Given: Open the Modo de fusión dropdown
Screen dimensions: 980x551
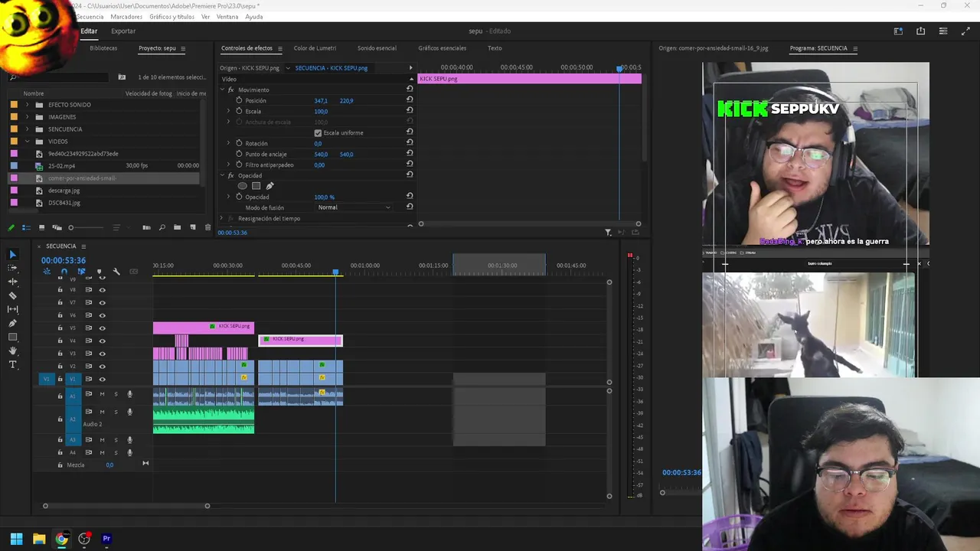Looking at the screenshot, I should pos(354,207).
